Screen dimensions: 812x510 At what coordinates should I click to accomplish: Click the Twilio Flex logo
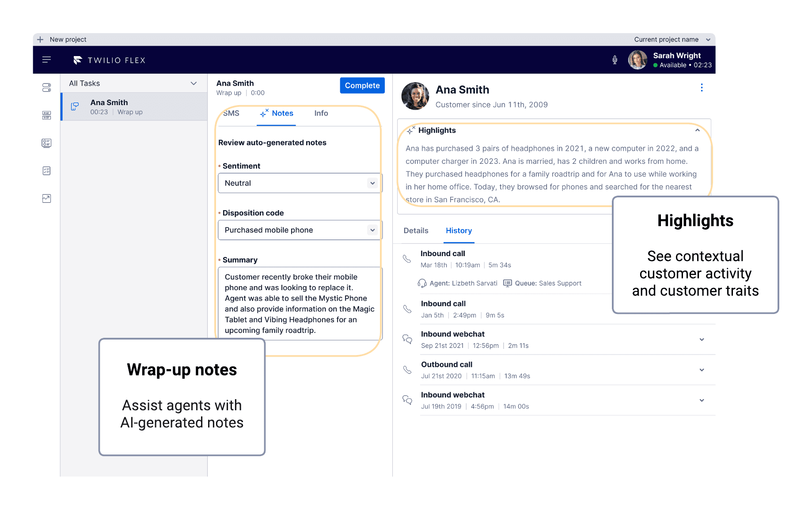110,60
